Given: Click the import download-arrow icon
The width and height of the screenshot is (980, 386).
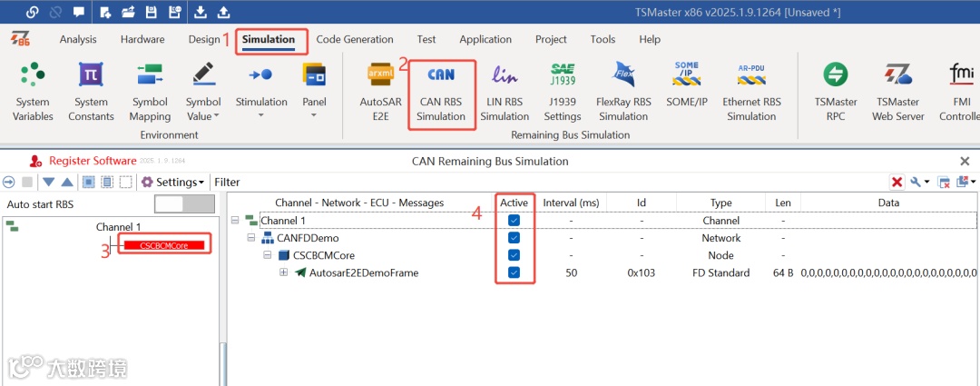Looking at the screenshot, I should [200, 12].
